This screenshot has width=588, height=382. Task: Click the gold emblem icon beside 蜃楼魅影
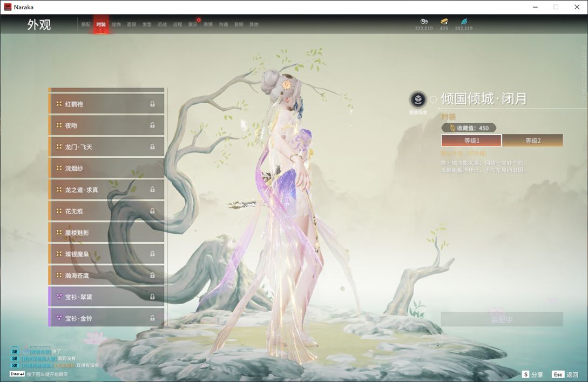[59, 232]
